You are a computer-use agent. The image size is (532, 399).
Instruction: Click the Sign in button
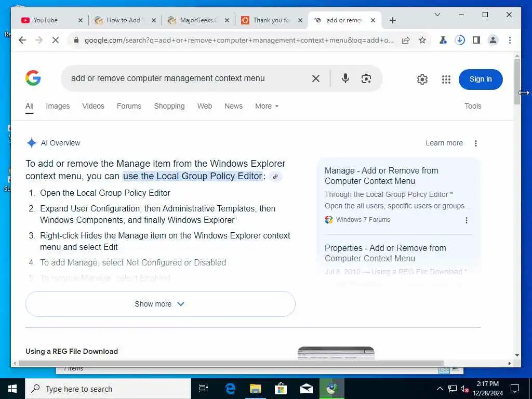coord(481,79)
